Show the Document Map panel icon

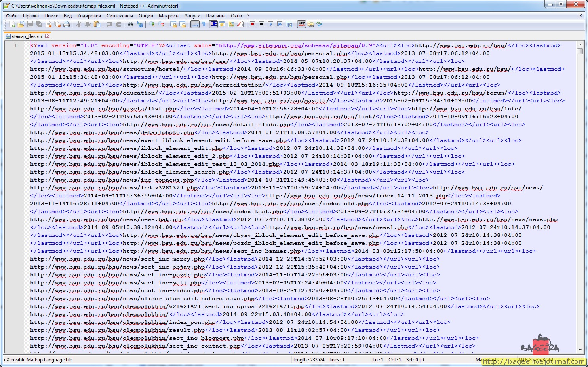(x=231, y=24)
